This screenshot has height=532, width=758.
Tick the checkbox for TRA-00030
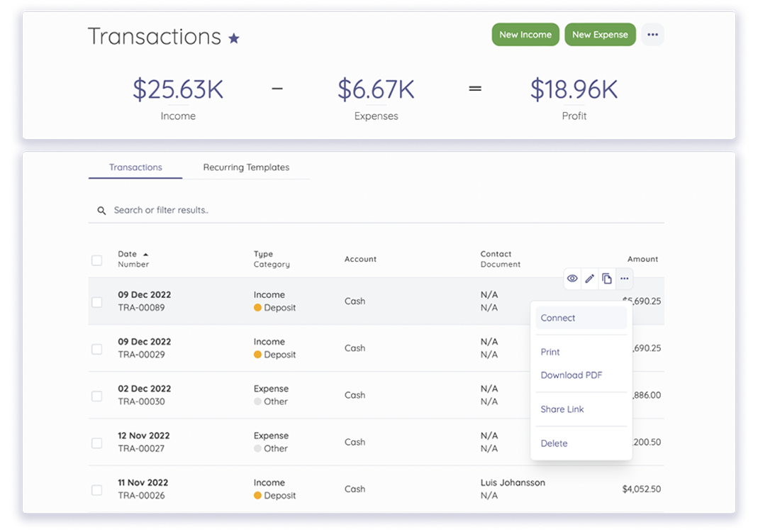point(97,396)
